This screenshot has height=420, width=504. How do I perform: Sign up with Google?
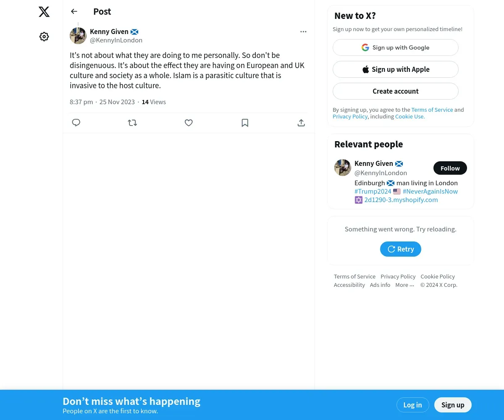pyautogui.click(x=396, y=47)
